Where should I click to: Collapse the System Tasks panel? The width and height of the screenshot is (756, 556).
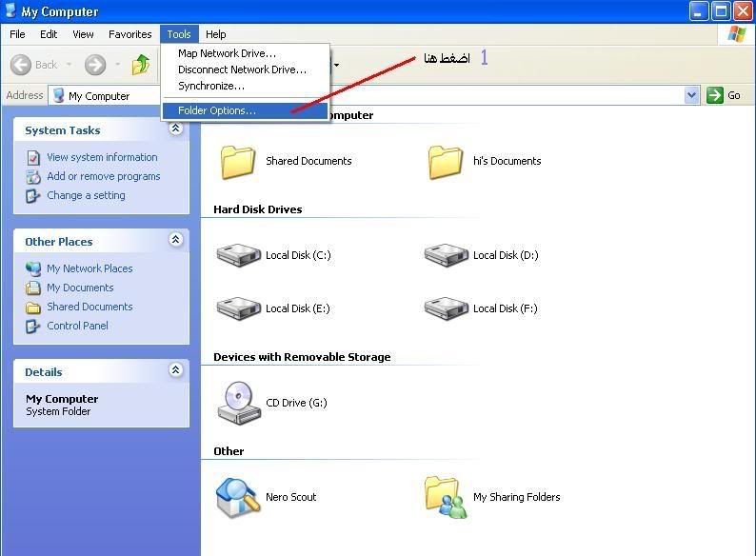175,129
